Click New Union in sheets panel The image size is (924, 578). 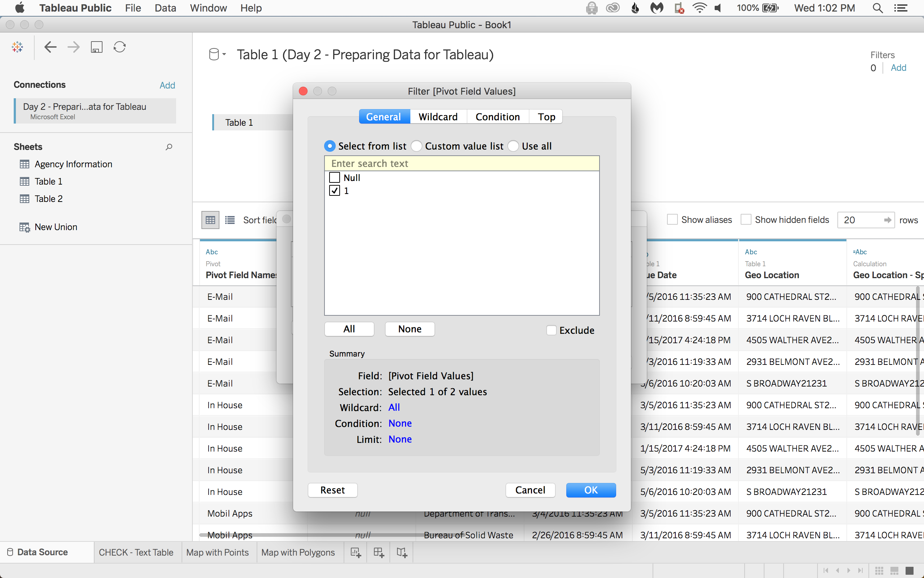56,227
